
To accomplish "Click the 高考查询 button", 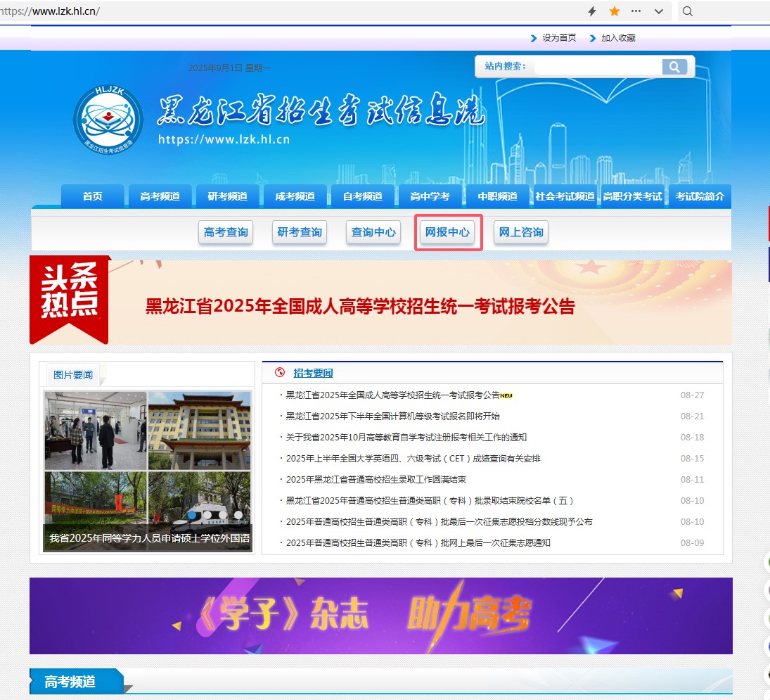I will point(226,232).
